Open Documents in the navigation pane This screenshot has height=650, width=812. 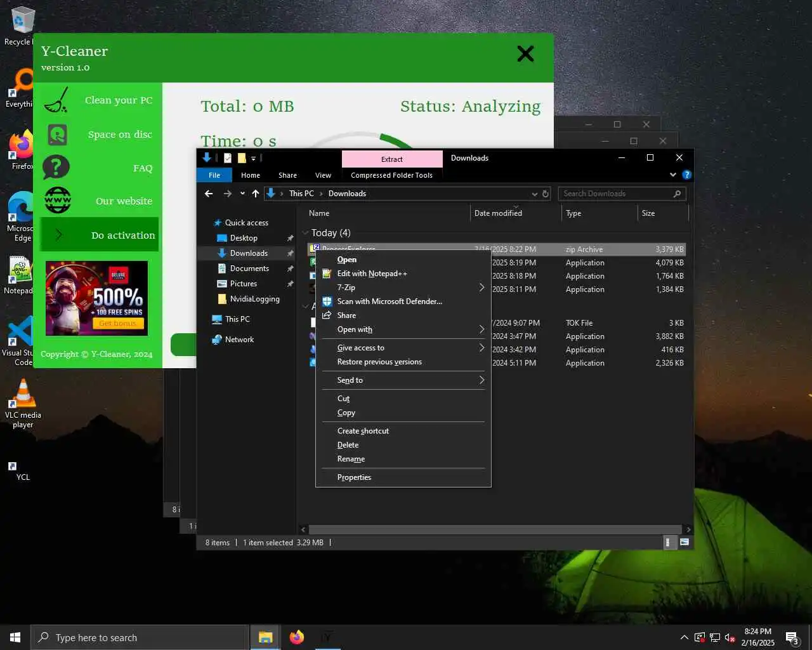tap(249, 269)
